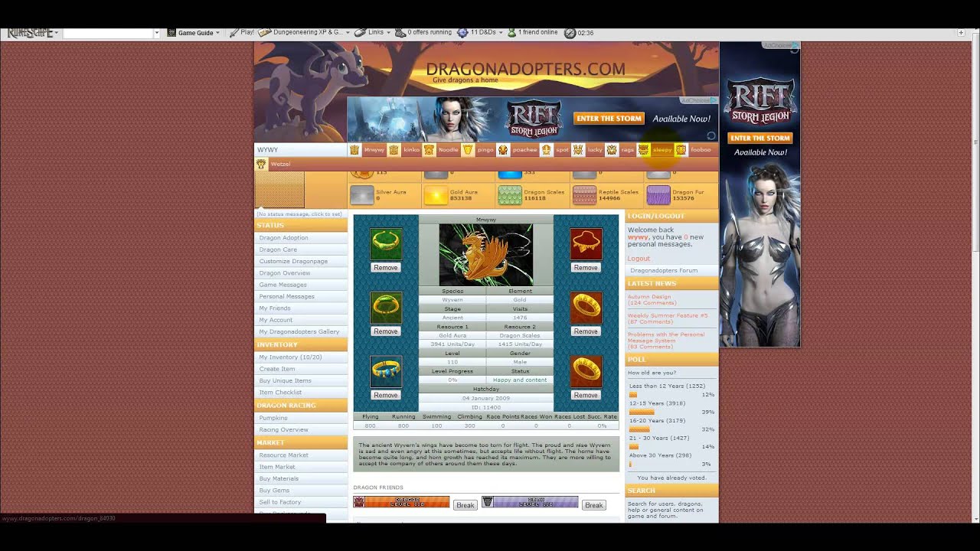Image resolution: width=980 pixels, height=551 pixels.
Task: Click the purple dragon friend banner
Action: coord(530,502)
